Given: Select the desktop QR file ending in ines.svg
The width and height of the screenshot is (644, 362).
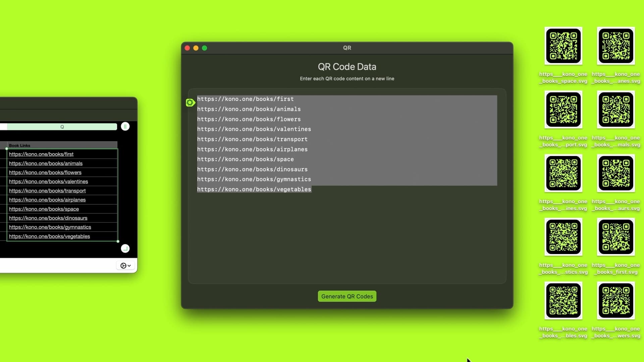Looking at the screenshot, I should 563,173.
